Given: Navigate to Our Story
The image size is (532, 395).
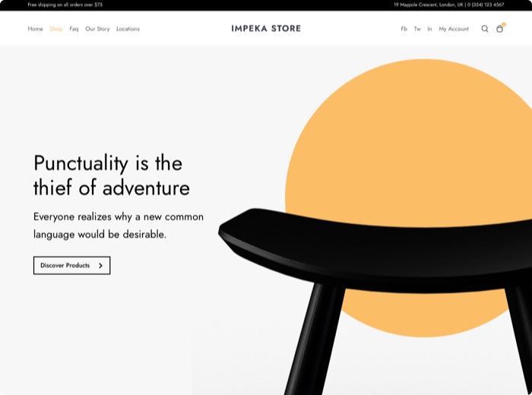Looking at the screenshot, I should [x=97, y=29].
